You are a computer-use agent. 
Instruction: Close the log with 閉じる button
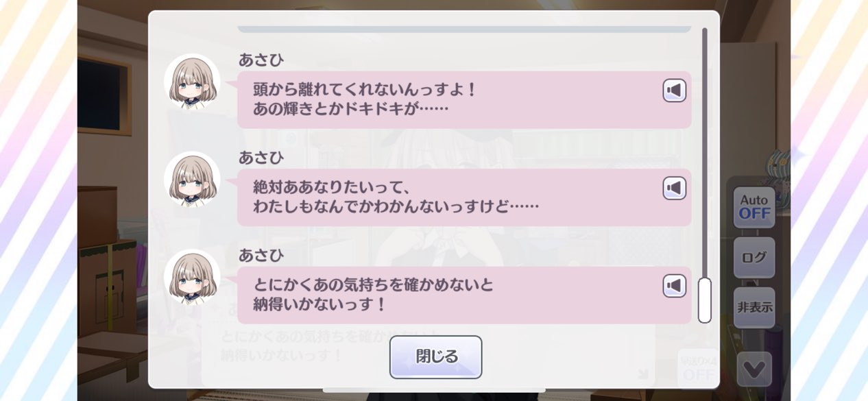click(436, 357)
